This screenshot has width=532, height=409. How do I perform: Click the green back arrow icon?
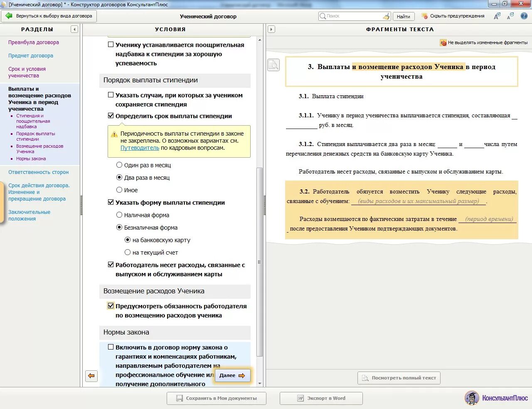[x=9, y=16]
